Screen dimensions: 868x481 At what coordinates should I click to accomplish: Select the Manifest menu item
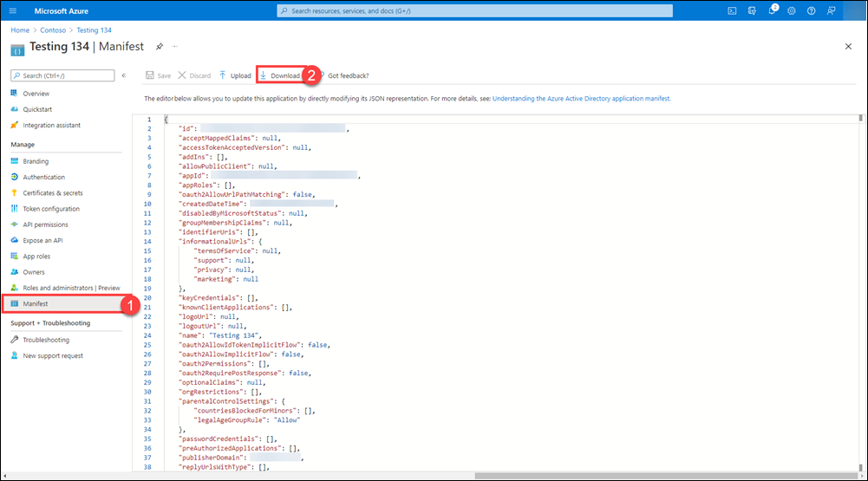pos(36,304)
